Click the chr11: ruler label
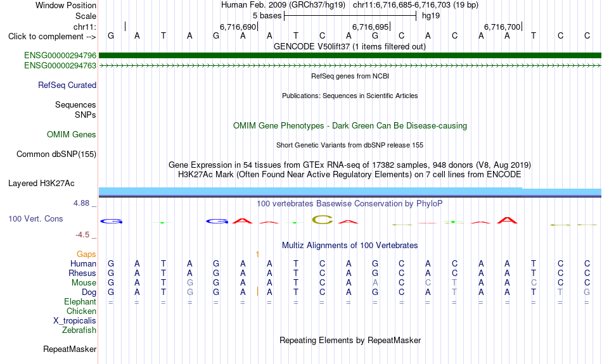 (85, 27)
